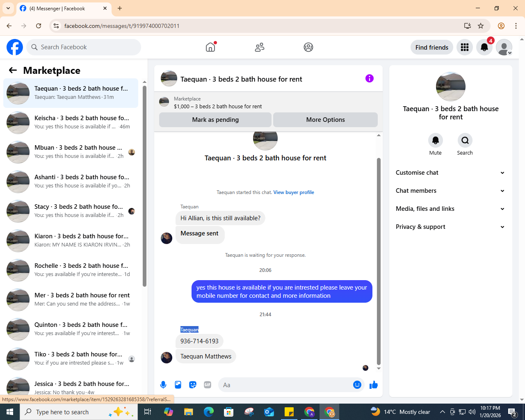This screenshot has height=420, width=525.
Task: Select the Messenger | Facebook browser tab
Action: tap(64, 8)
